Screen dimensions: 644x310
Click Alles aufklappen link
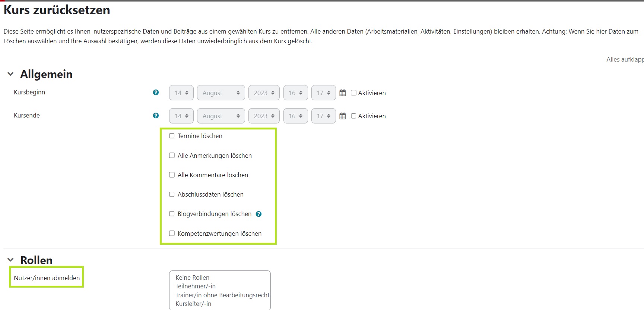click(625, 60)
